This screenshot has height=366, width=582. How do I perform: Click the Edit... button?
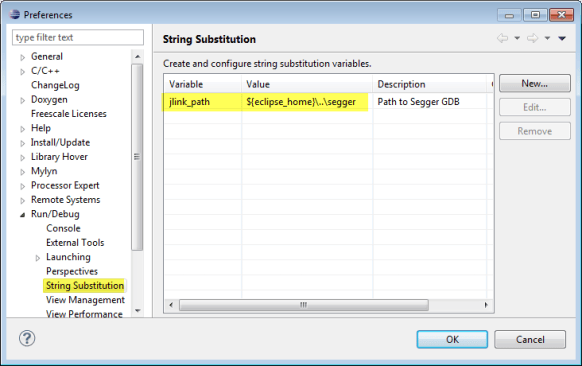(x=534, y=107)
